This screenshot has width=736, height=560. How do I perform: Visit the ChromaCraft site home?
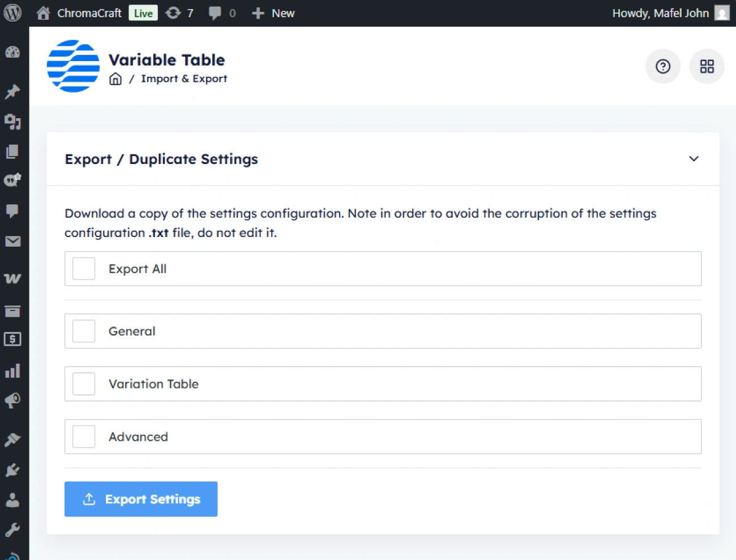click(79, 13)
